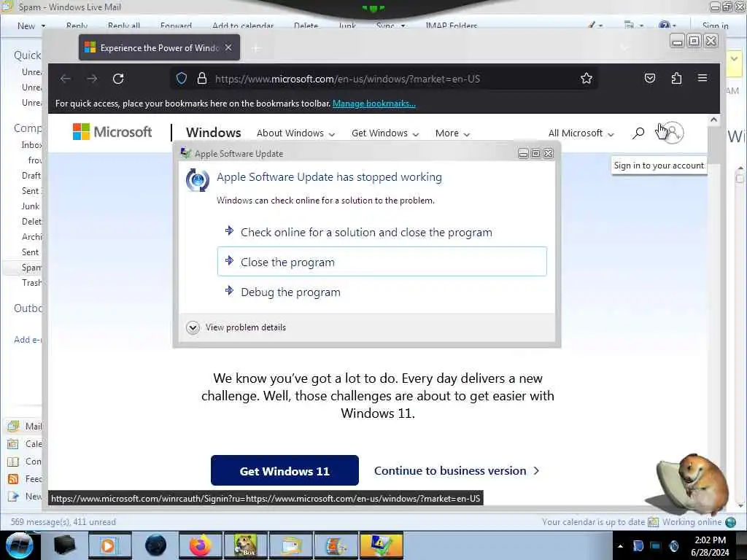Image resolution: width=747 pixels, height=560 pixels.
Task: Reload the page in Firefox
Action: [118, 79]
